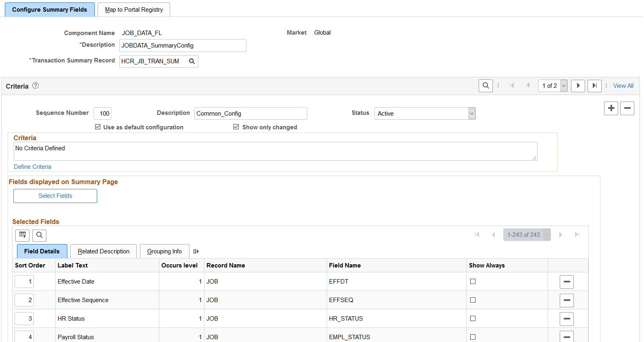
Task: Click the Select Fields button
Action: tap(55, 196)
